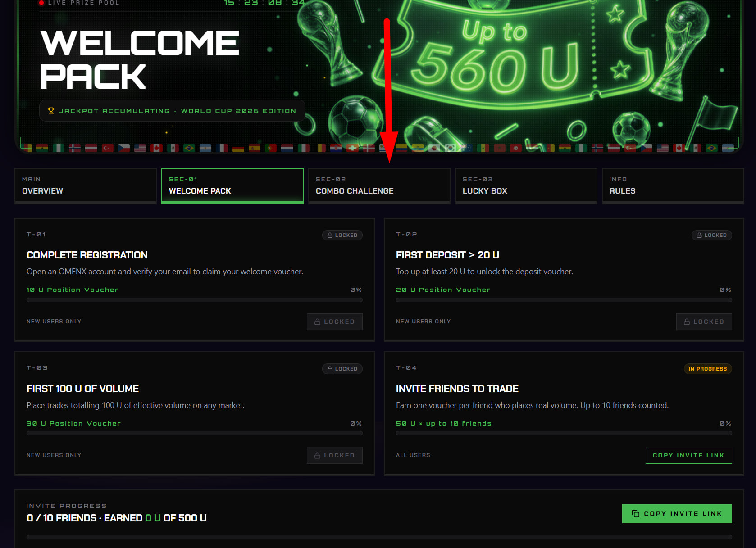This screenshot has width=756, height=548.
Task: Click the Complete Registration heading
Action: [87, 255]
